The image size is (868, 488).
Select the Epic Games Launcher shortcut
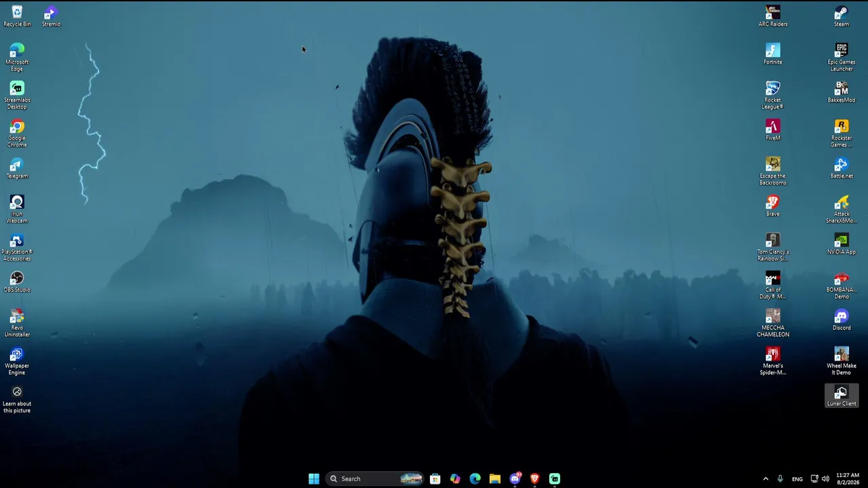coord(842,58)
